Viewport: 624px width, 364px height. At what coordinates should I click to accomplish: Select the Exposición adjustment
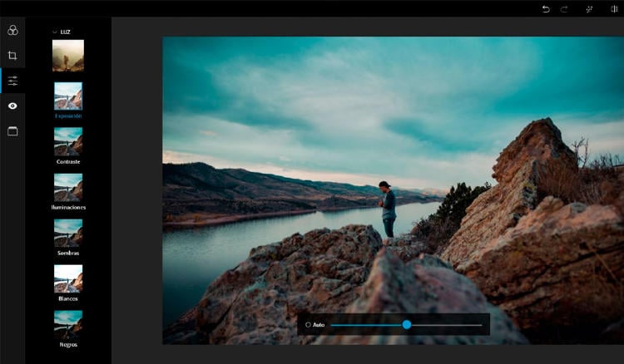coord(68,96)
